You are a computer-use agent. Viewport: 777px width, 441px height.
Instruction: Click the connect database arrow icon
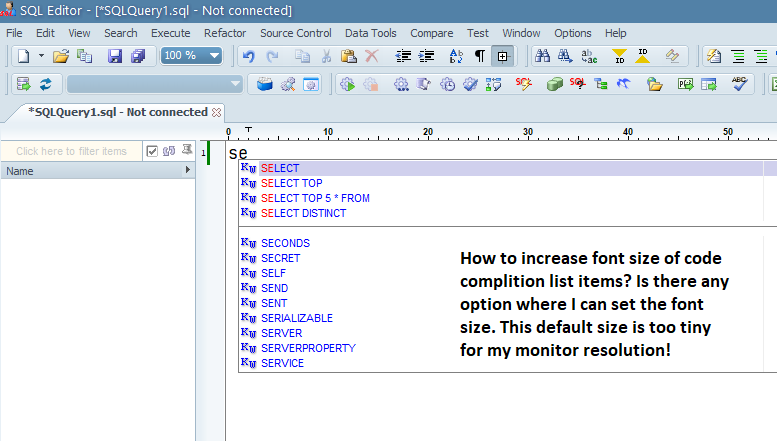point(23,84)
